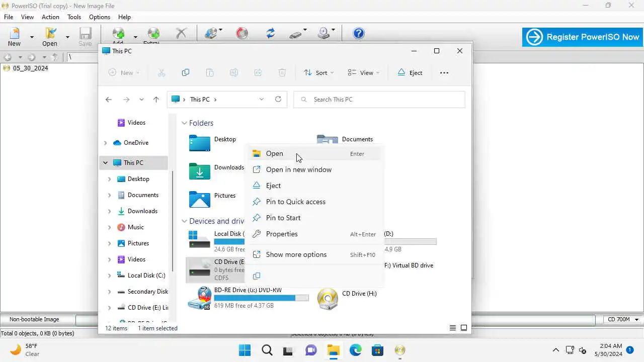The height and width of the screenshot is (362, 644).
Task: Click the New button in Explorer command bar
Action: click(124, 72)
